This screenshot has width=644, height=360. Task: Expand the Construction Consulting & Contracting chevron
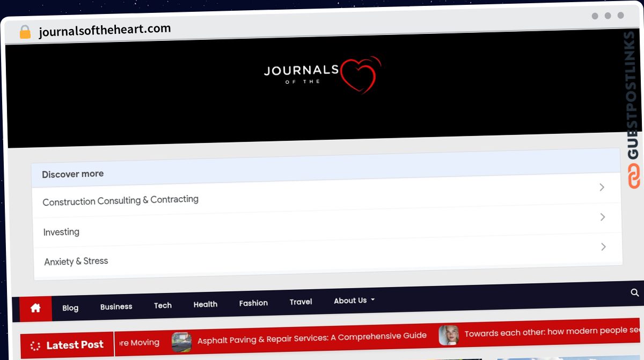602,187
